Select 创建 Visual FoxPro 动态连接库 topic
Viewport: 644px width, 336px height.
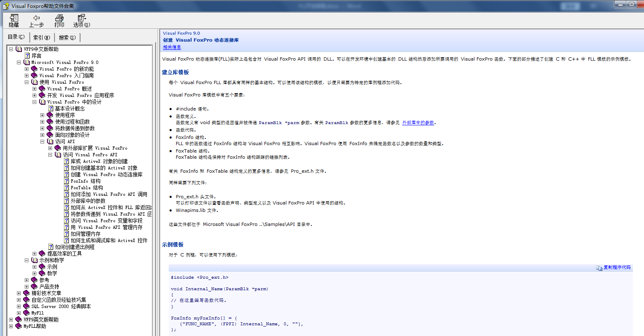[106, 174]
